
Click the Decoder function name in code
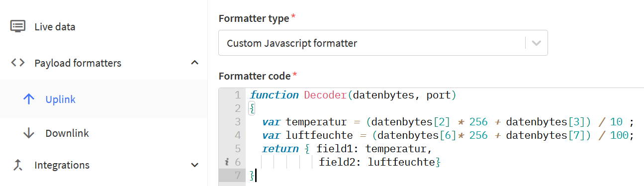(x=325, y=94)
